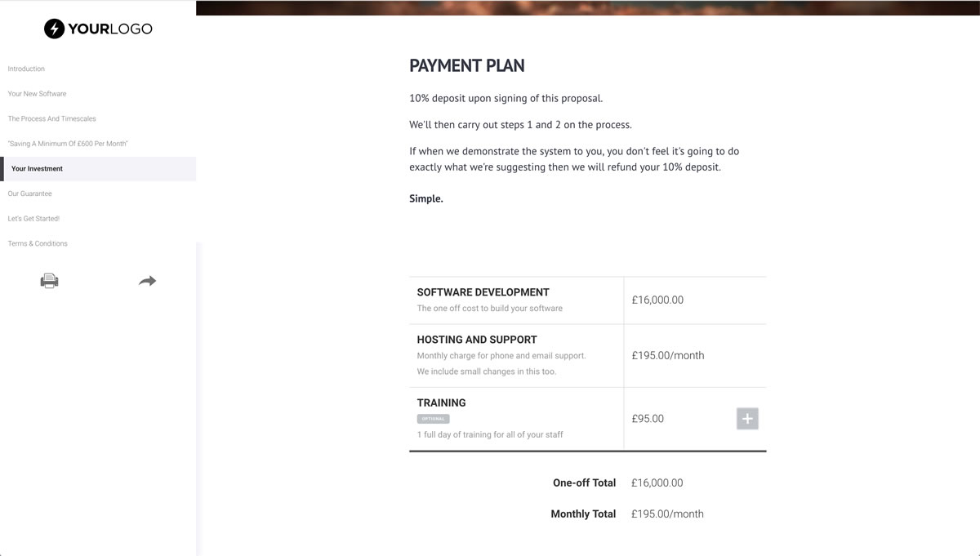Viewport: 980px width, 556px height.
Task: Click the highlighted Your Investment entry
Action: (36, 168)
